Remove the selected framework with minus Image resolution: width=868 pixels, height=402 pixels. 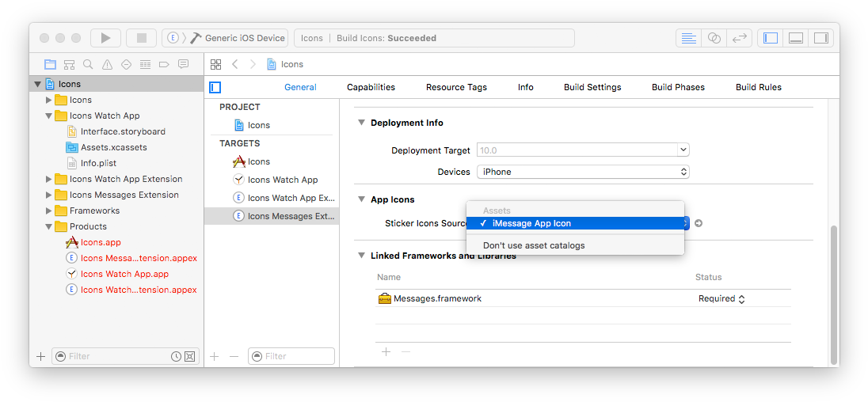click(405, 351)
